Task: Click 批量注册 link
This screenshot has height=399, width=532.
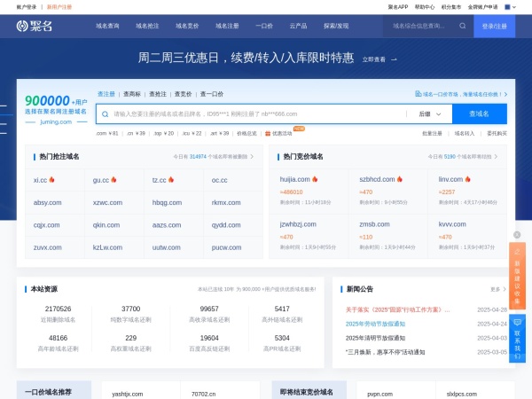Action: pyautogui.click(x=432, y=133)
